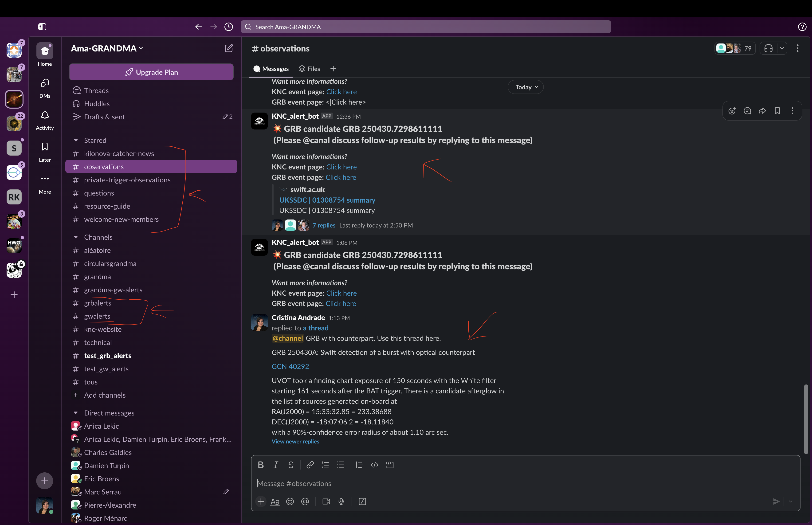The width and height of the screenshot is (812, 525).
Task: Go forward with the right arrow
Action: (x=213, y=27)
